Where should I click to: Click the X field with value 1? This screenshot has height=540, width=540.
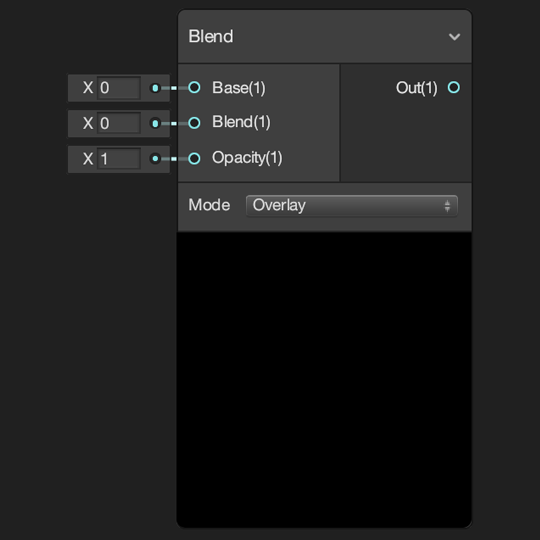[x=118, y=158]
